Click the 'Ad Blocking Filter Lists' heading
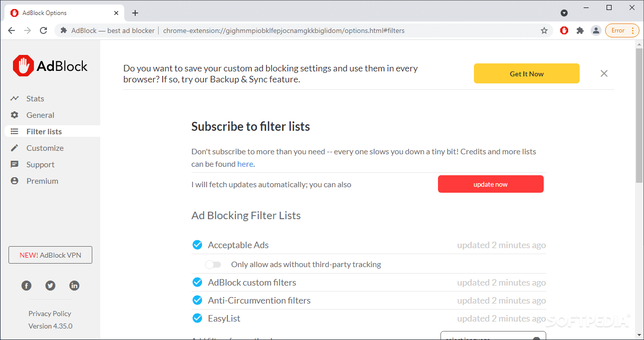The height and width of the screenshot is (340, 644). [246, 216]
